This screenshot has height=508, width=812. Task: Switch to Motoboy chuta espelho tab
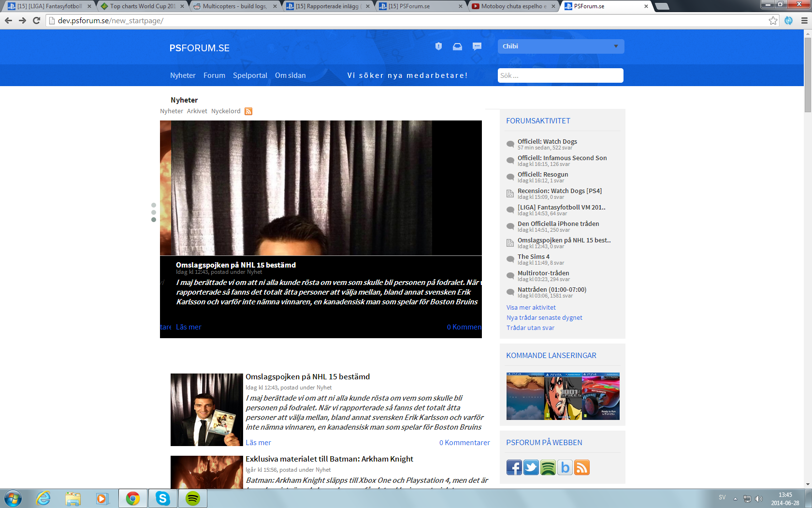coord(514,6)
